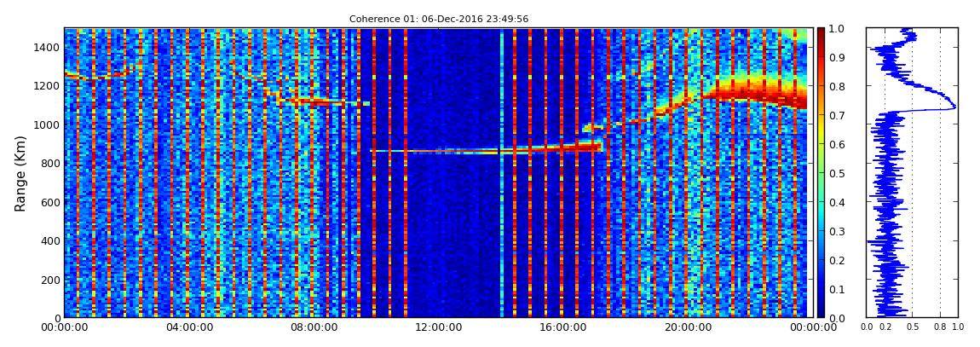
Task: Click the dark red top of the colorbar
Action: pyautogui.click(x=821, y=32)
